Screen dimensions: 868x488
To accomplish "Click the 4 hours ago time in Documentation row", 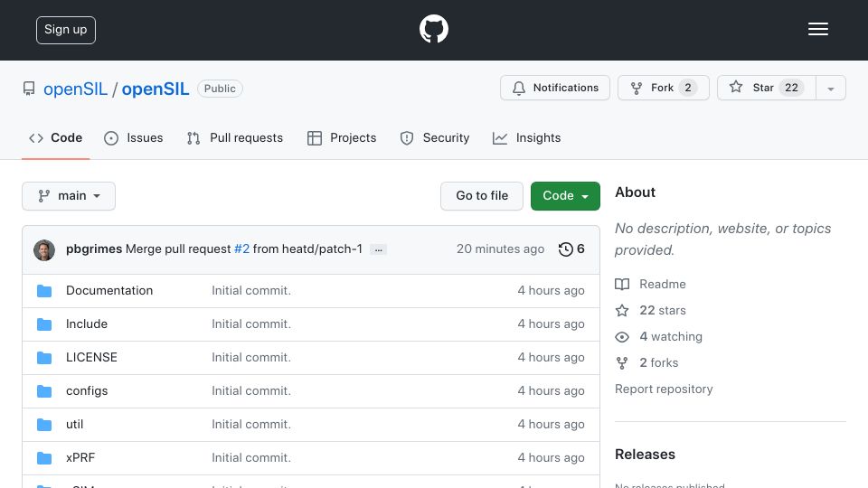I will pyautogui.click(x=551, y=290).
